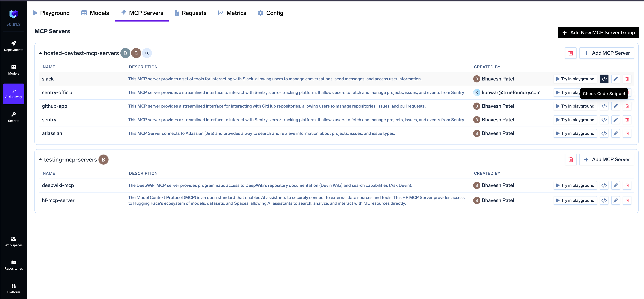Viewport: 644px width, 299px height.
Task: Click the hf-mcp-server name
Action: 58,200
